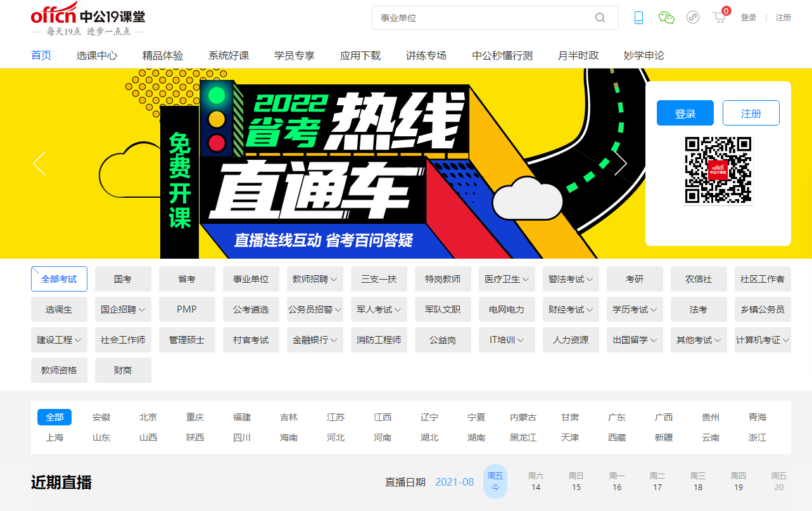Viewport: 812px width, 511px height.
Task: Click the 登录 link in top header
Action: click(749, 18)
